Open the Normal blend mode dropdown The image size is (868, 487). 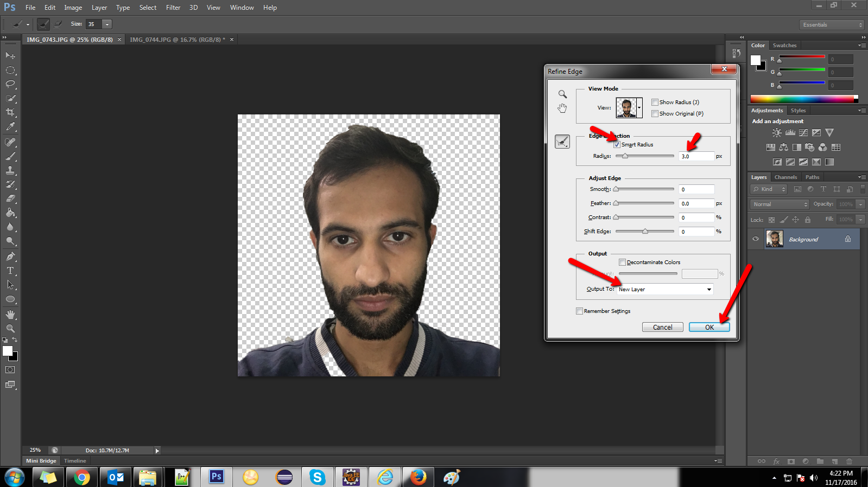(780, 204)
